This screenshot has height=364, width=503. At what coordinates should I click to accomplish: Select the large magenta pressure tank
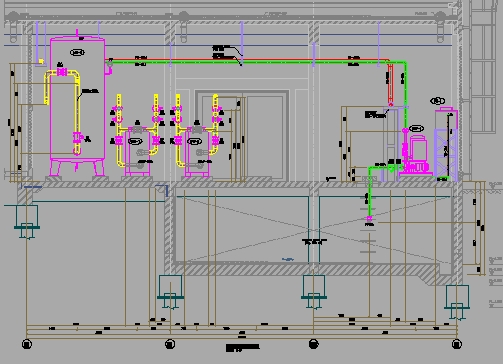(77, 103)
